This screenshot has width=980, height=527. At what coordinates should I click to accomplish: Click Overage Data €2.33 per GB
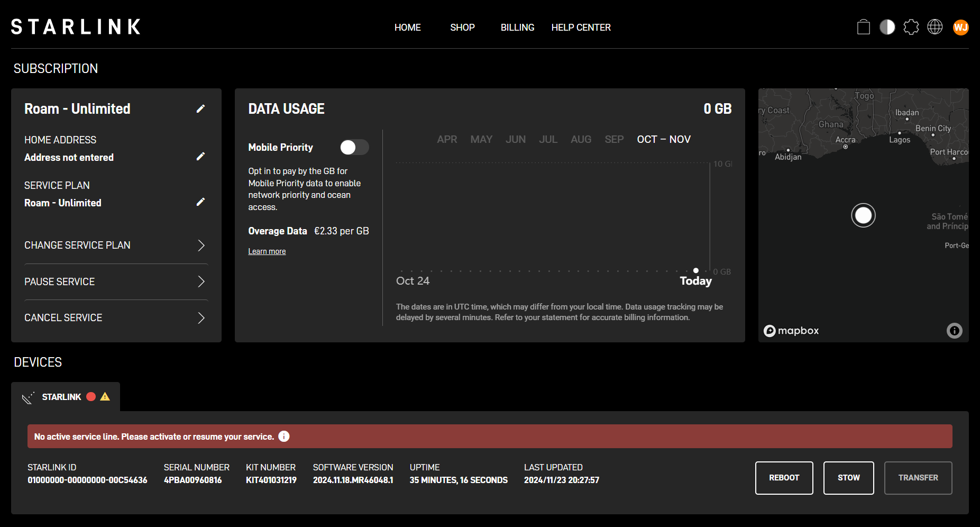coord(309,231)
